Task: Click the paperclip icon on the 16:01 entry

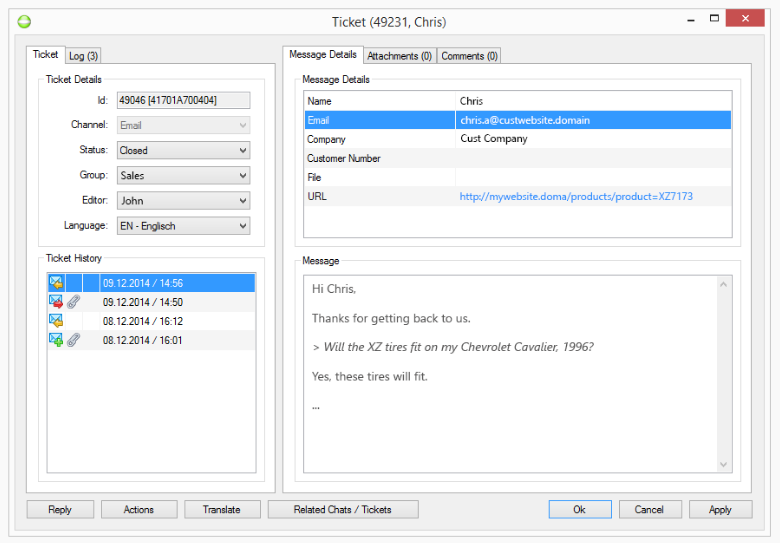Action: (x=74, y=340)
